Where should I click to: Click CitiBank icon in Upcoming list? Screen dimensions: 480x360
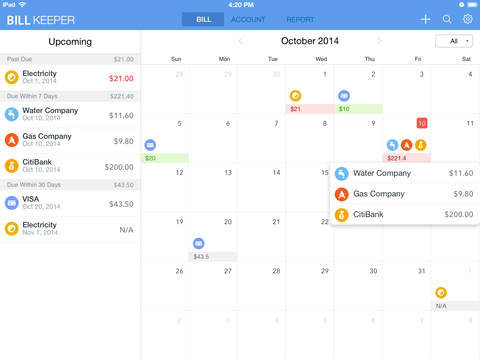tap(12, 166)
